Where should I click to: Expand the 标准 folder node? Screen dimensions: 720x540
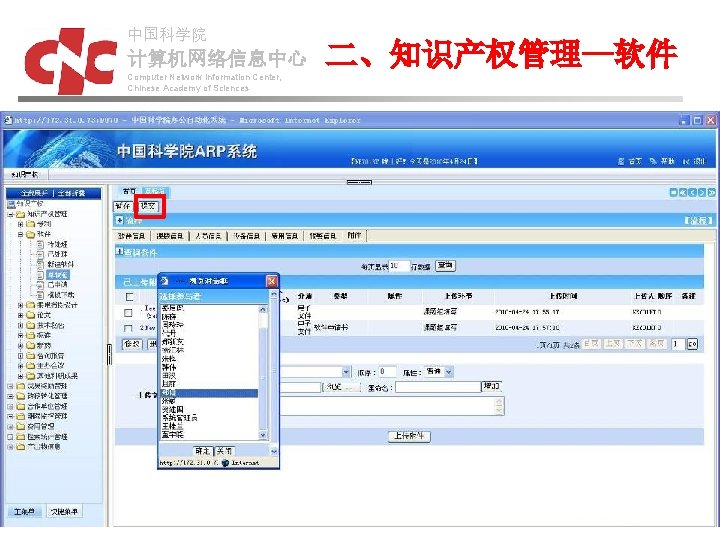point(21,335)
